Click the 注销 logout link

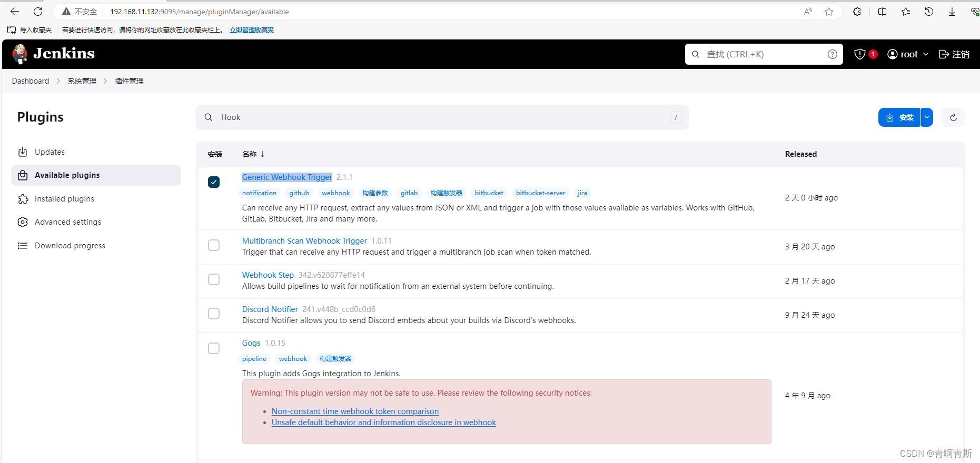point(954,54)
